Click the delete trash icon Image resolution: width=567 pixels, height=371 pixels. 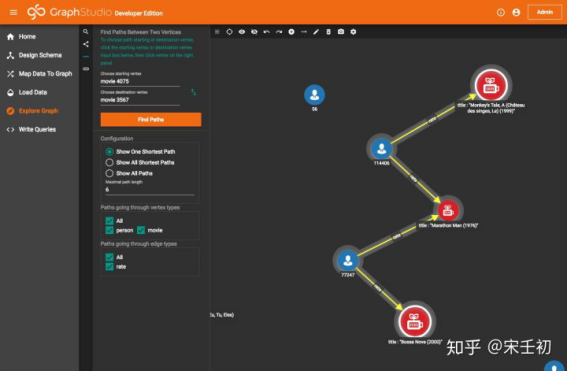pyautogui.click(x=328, y=32)
